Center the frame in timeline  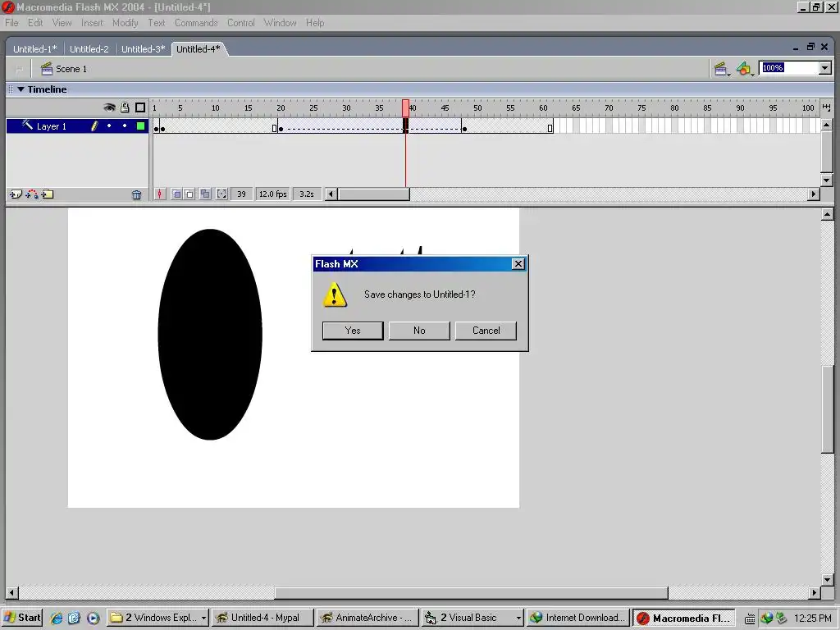click(x=160, y=194)
